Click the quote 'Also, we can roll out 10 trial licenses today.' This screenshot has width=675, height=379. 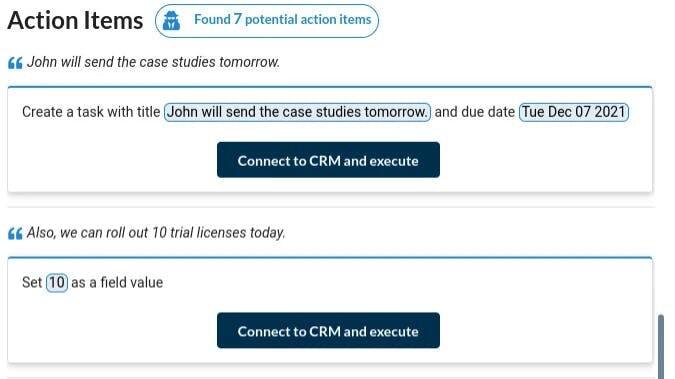(156, 233)
